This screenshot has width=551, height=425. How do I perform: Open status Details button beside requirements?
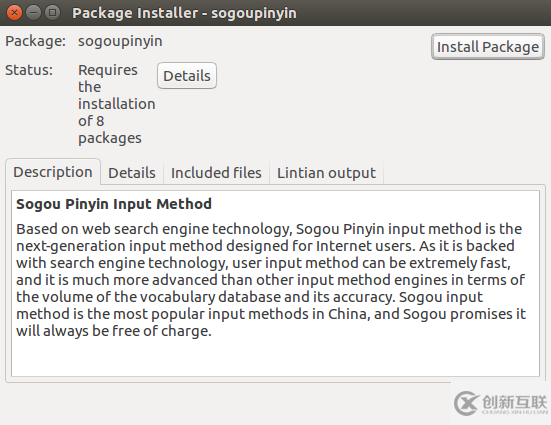187,76
